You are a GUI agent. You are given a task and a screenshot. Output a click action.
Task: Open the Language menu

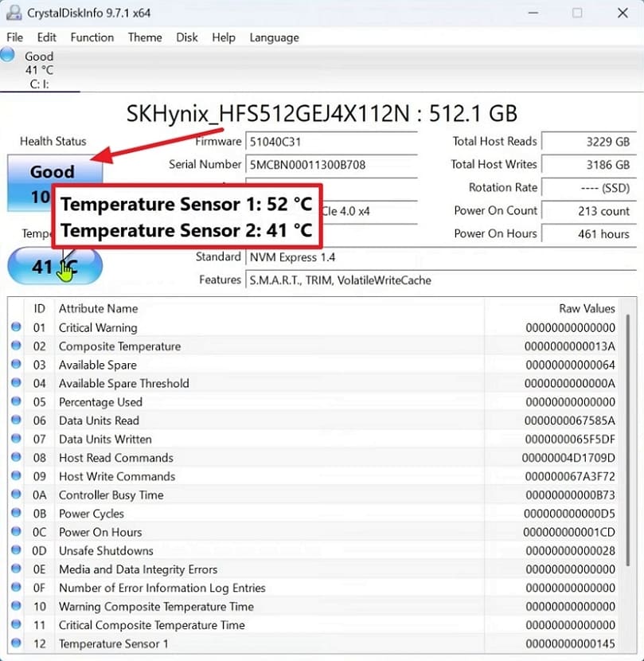click(274, 37)
